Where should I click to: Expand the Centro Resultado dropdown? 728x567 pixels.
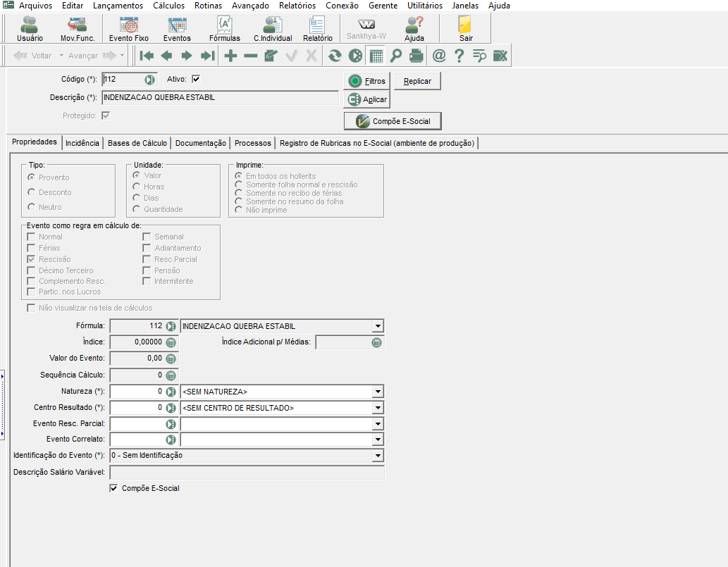click(378, 408)
